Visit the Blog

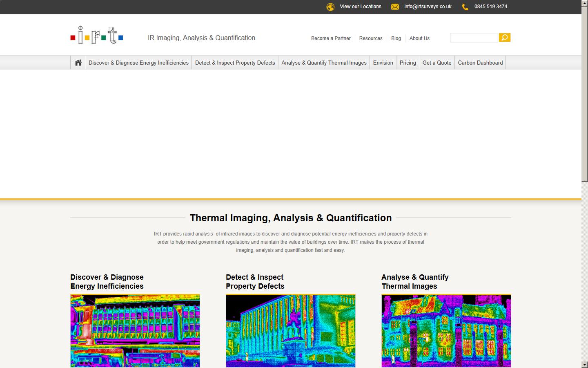[396, 38]
